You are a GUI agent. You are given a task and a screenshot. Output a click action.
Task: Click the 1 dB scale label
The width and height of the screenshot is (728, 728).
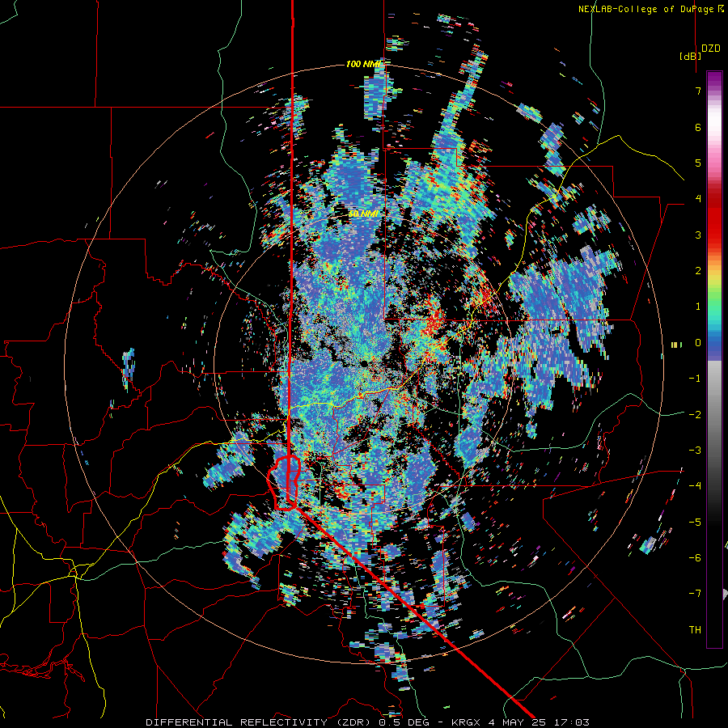(x=698, y=307)
